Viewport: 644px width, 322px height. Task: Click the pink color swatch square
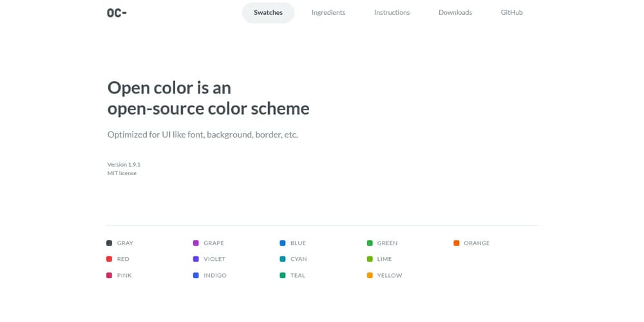(x=109, y=276)
